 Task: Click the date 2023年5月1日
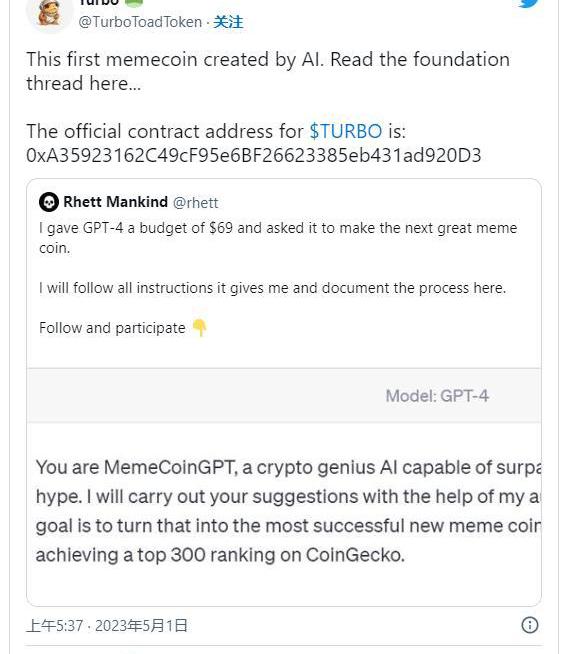[x=141, y=626]
